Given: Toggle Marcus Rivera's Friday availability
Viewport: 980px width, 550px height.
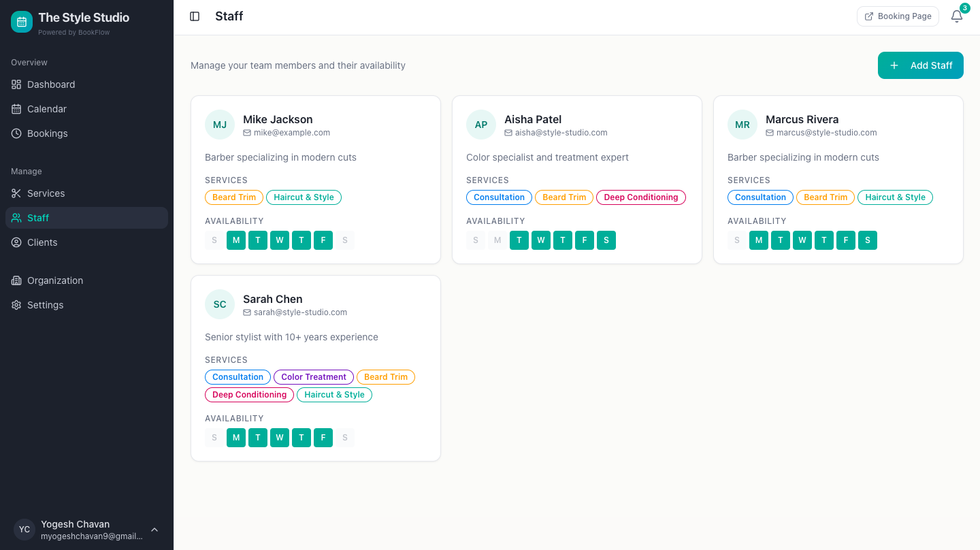Looking at the screenshot, I should point(846,240).
